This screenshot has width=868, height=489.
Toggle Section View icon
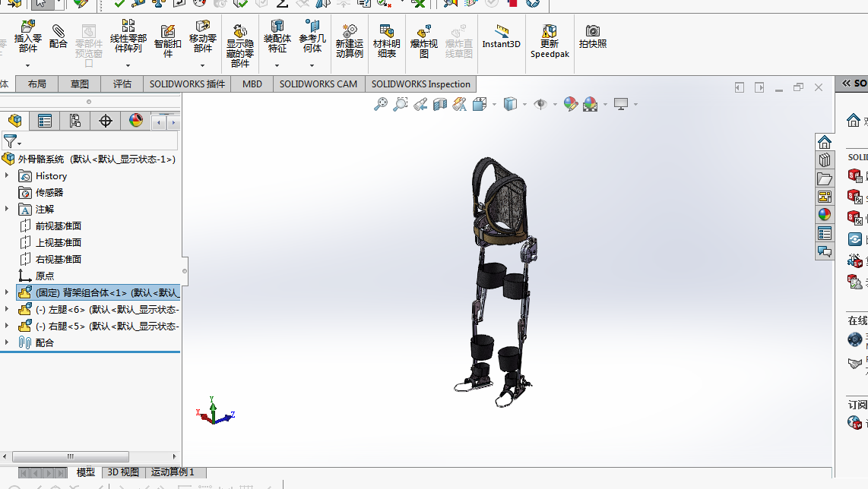pyautogui.click(x=440, y=104)
